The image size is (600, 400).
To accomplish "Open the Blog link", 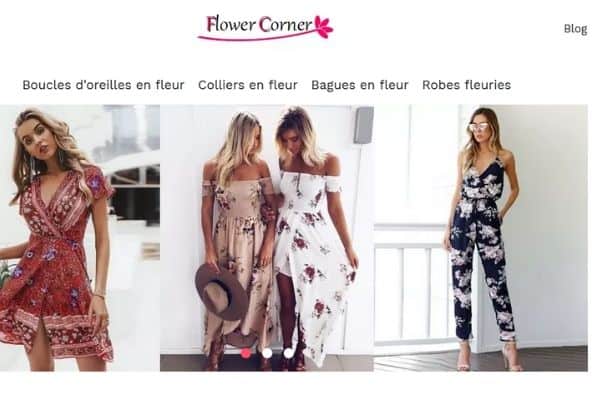I will point(575,29).
